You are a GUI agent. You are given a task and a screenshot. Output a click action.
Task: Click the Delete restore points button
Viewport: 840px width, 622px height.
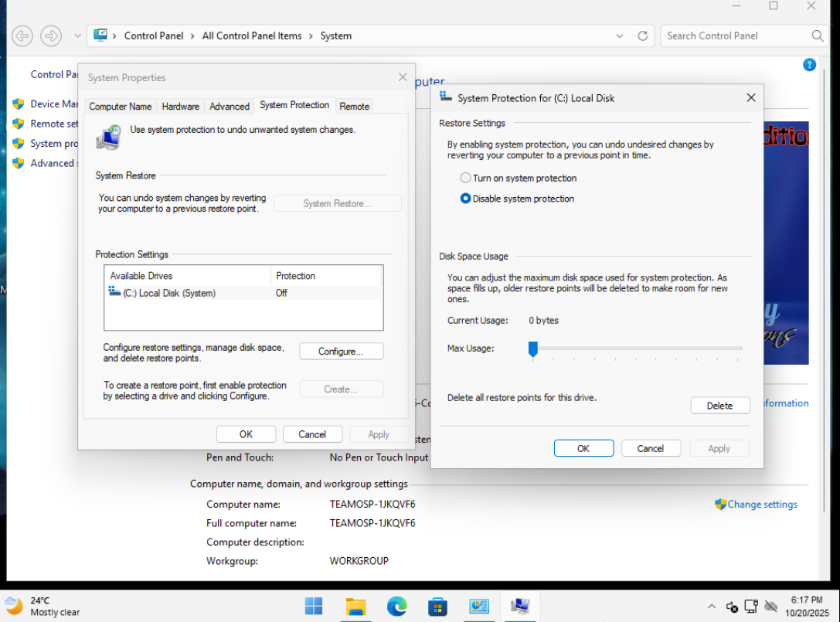tap(719, 406)
